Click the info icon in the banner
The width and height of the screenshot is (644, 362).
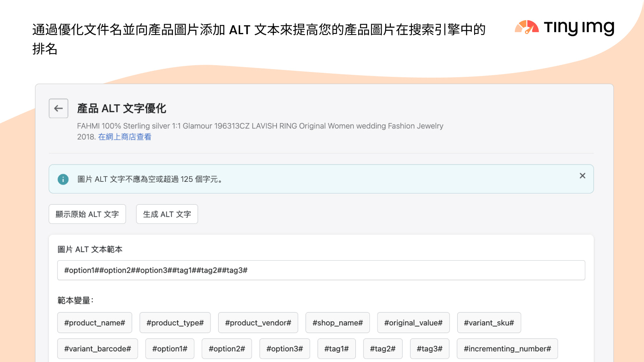tap(63, 179)
